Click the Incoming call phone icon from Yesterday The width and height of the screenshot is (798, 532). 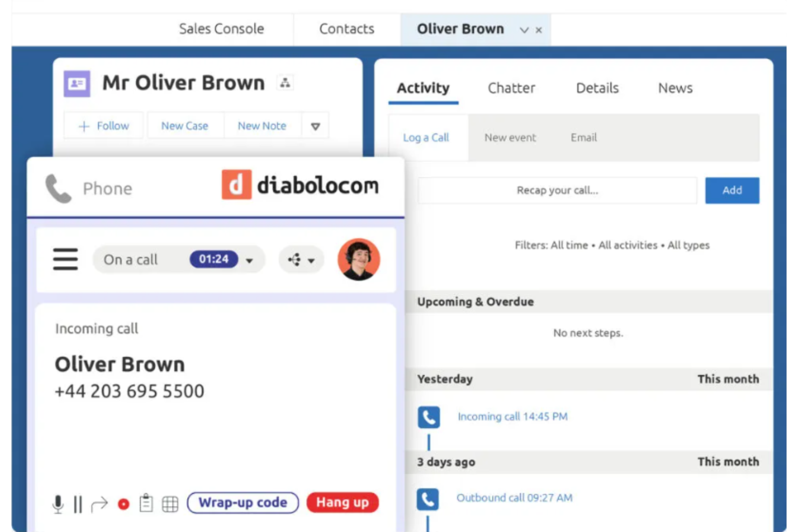point(429,417)
